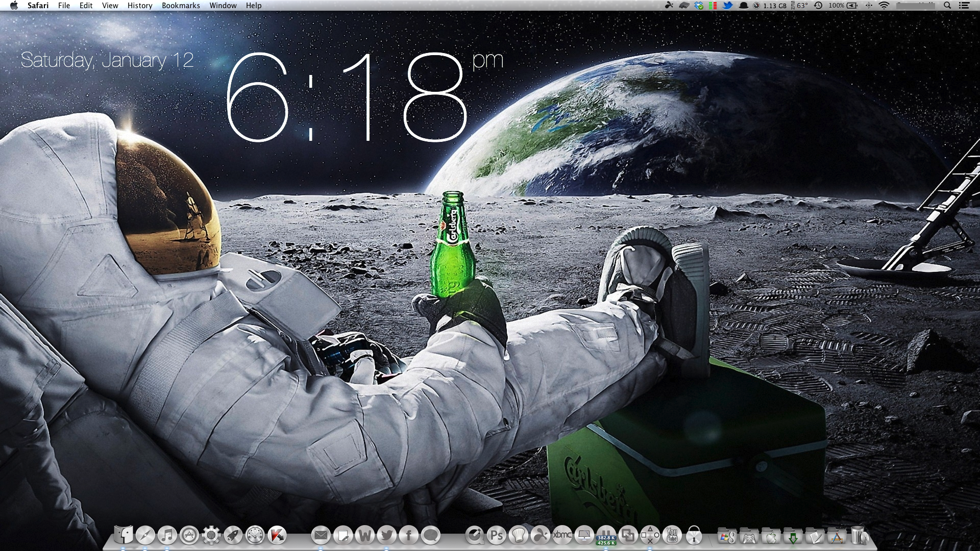This screenshot has width=980, height=551.
Task: Open 63° temperature sensor menu item
Action: tap(799, 6)
